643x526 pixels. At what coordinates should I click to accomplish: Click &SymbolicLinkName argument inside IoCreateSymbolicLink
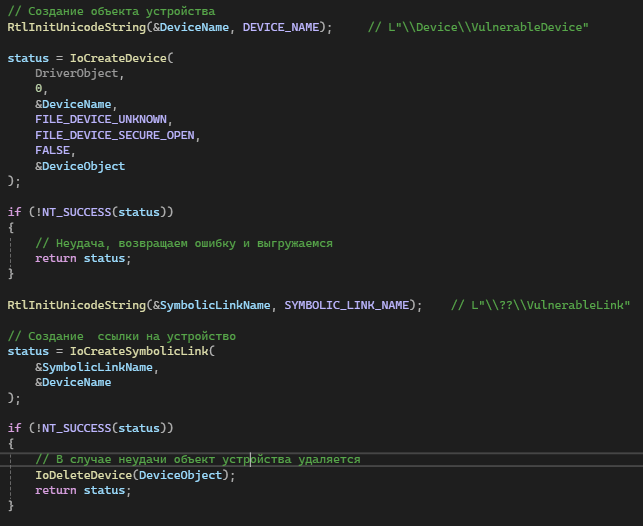[x=97, y=367]
